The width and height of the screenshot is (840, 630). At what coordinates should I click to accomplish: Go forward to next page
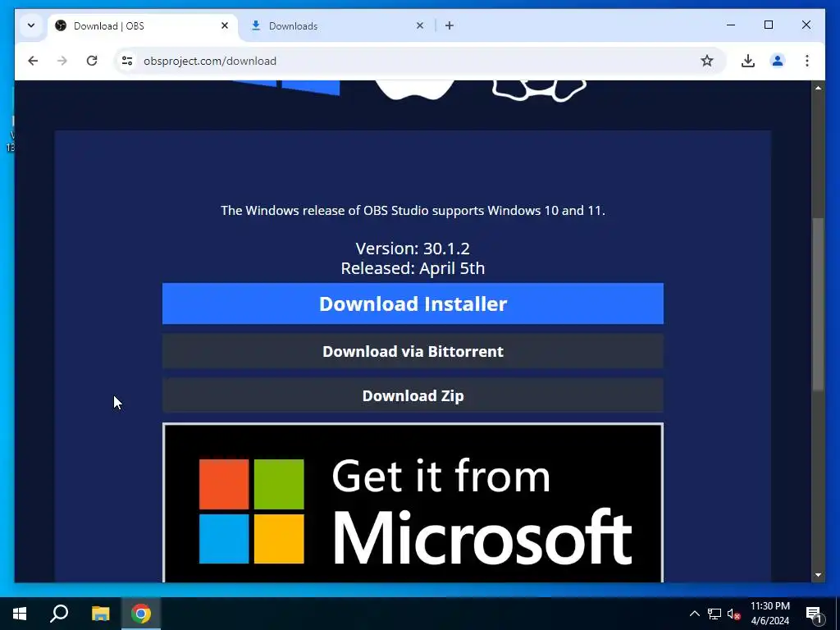pos(62,61)
